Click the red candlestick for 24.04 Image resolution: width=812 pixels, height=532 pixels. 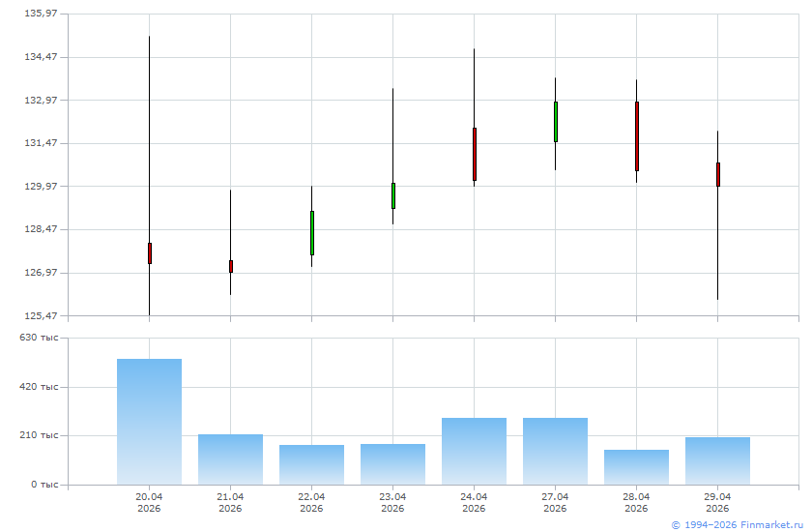474,154
